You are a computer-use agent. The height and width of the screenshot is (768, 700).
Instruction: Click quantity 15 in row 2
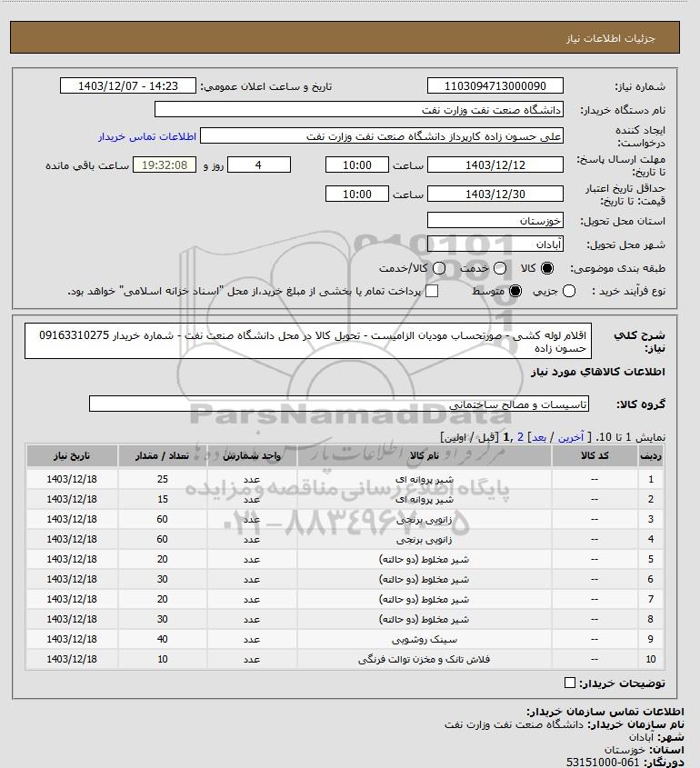point(162,500)
